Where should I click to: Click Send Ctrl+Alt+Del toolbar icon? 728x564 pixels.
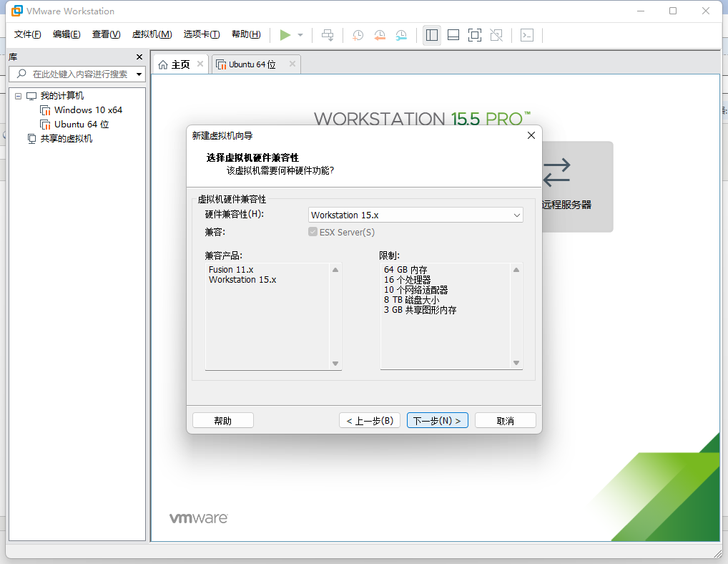(x=328, y=35)
